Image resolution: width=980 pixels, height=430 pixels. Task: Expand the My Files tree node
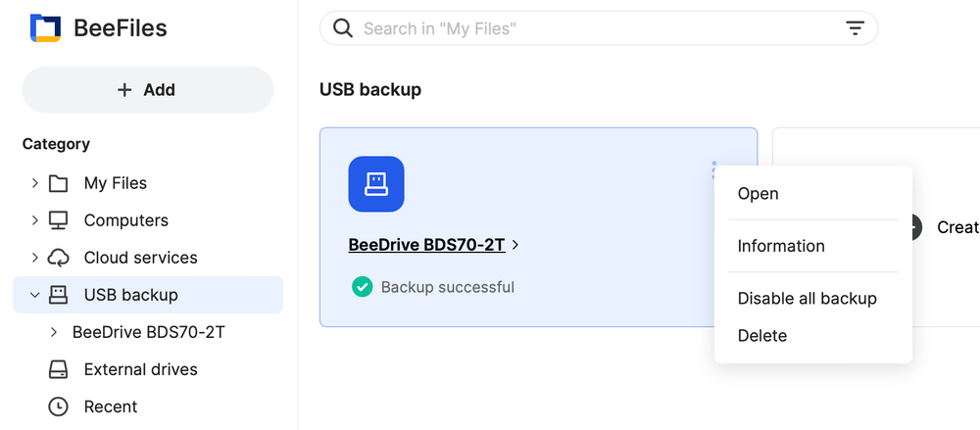point(35,183)
